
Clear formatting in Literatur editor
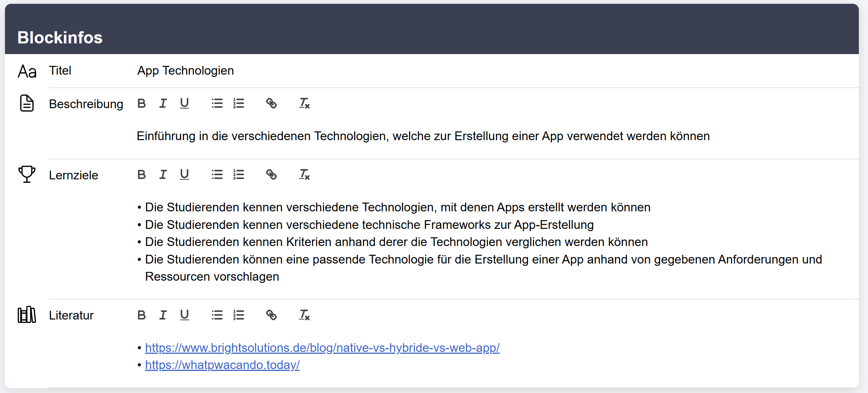pos(304,315)
